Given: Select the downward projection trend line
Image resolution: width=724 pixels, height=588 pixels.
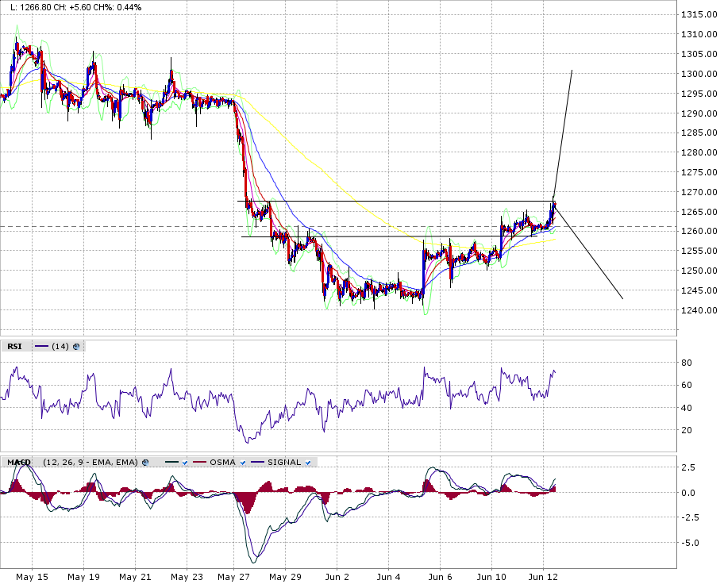Looking at the screenshot, I should (x=588, y=252).
